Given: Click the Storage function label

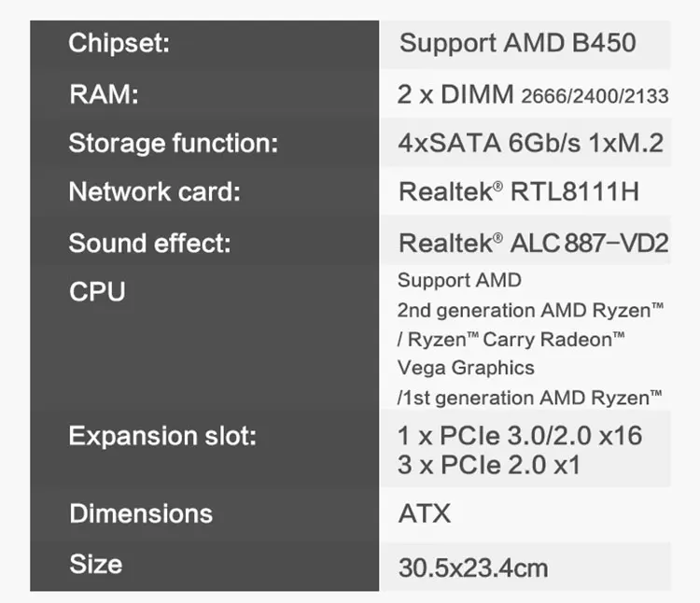Looking at the screenshot, I should (174, 144).
